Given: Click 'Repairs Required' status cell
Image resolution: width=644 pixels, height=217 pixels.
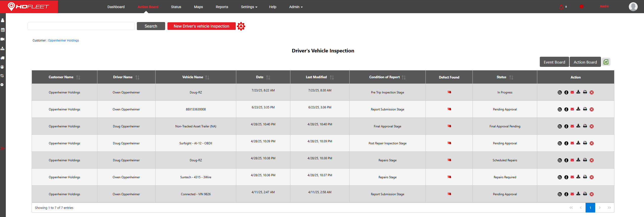Looking at the screenshot, I should (505, 177).
